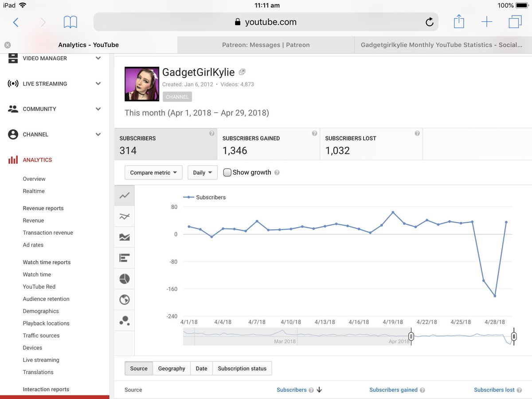Open the Realtime report
This screenshot has width=532, height=399.
point(34,191)
